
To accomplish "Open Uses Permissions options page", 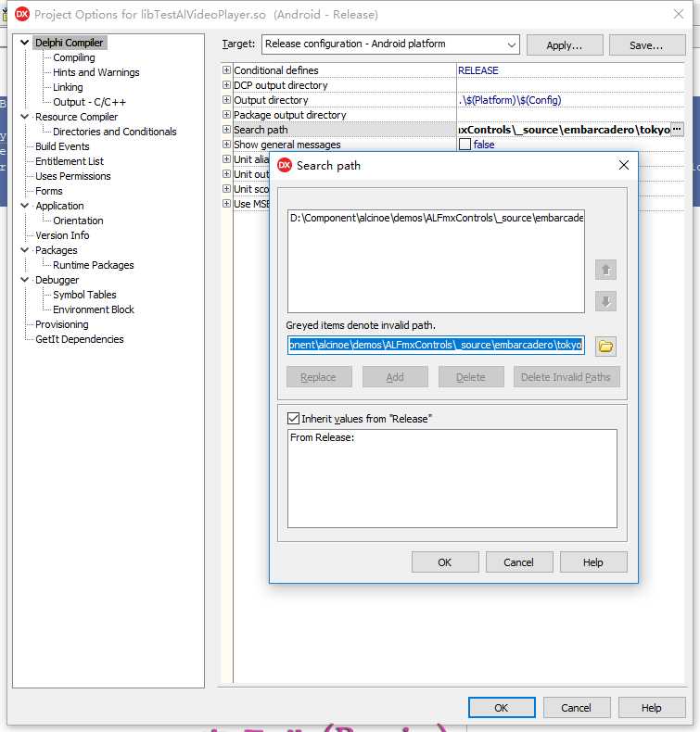I will (x=73, y=176).
